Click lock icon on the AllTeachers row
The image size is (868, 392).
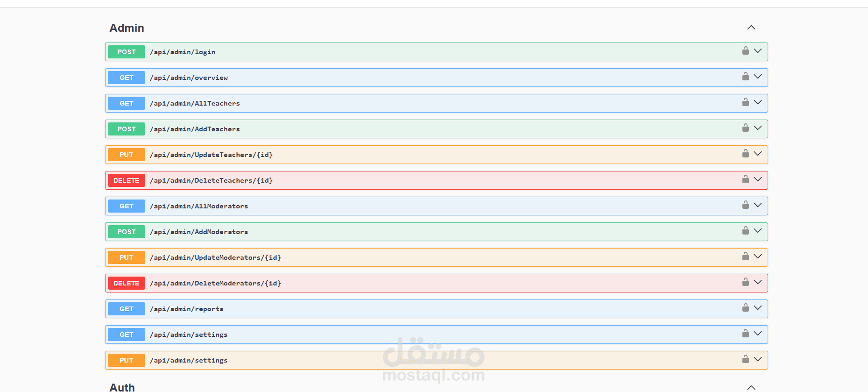click(746, 102)
